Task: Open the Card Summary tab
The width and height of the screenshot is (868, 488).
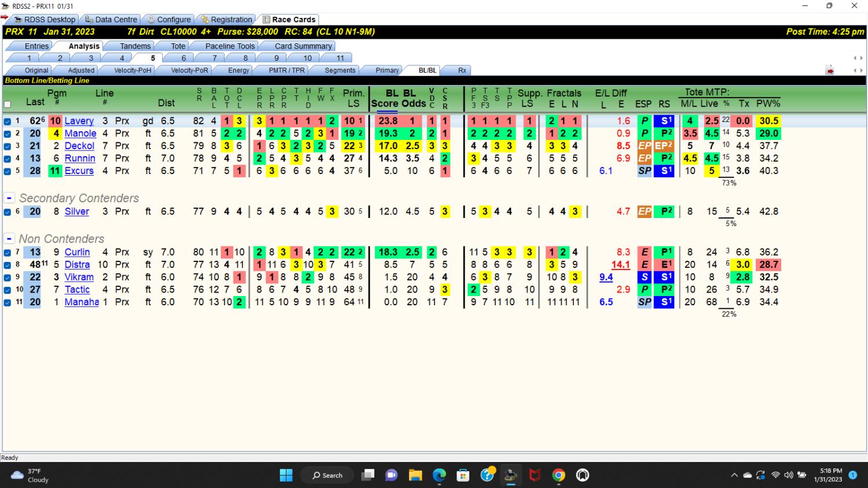Action: click(303, 46)
